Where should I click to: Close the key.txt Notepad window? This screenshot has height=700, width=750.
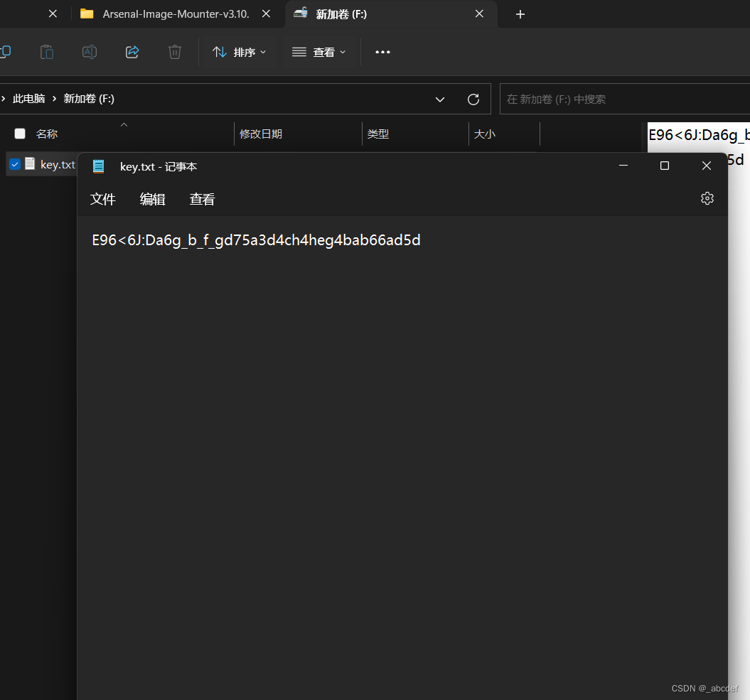coord(707,166)
